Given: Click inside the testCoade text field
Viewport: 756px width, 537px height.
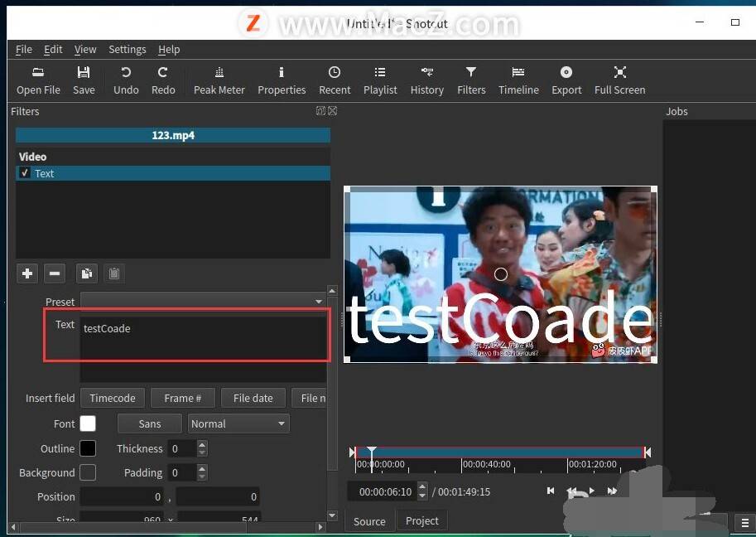Looking at the screenshot, I should 203,338.
